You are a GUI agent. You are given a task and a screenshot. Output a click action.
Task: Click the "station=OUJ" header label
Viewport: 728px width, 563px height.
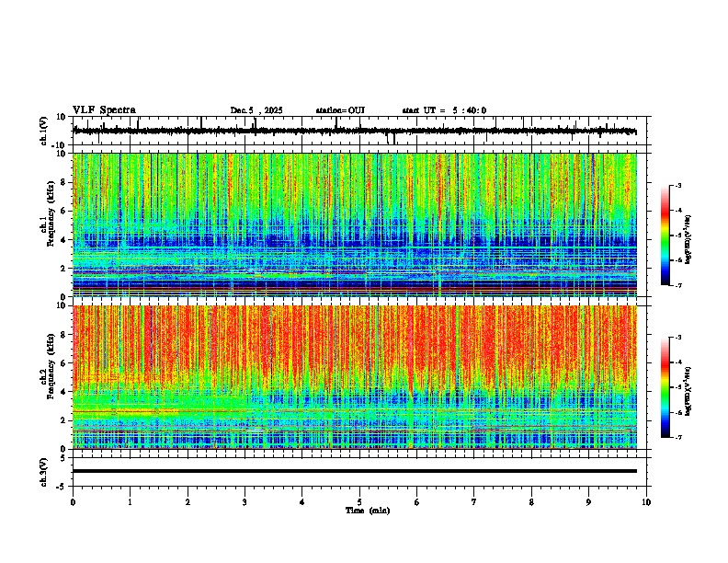click(340, 110)
